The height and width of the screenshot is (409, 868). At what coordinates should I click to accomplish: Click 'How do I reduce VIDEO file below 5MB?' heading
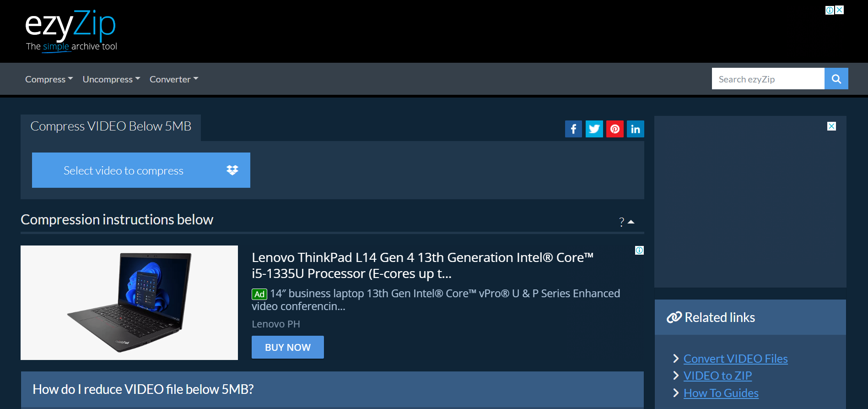pos(143,389)
